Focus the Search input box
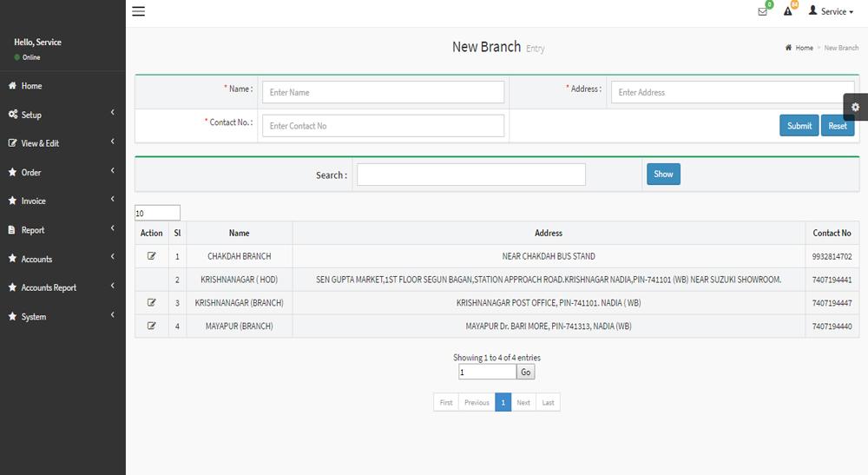Viewport: 868px width, 475px height. click(471, 175)
